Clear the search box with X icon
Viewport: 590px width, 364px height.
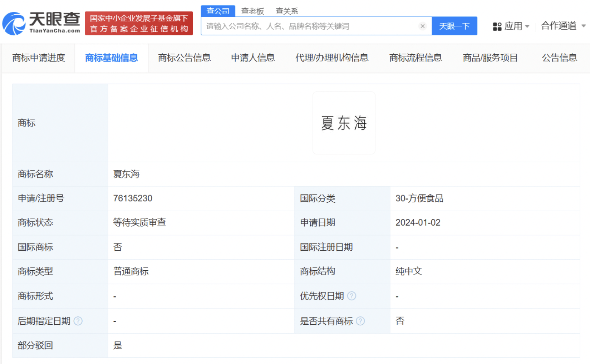[x=422, y=26]
